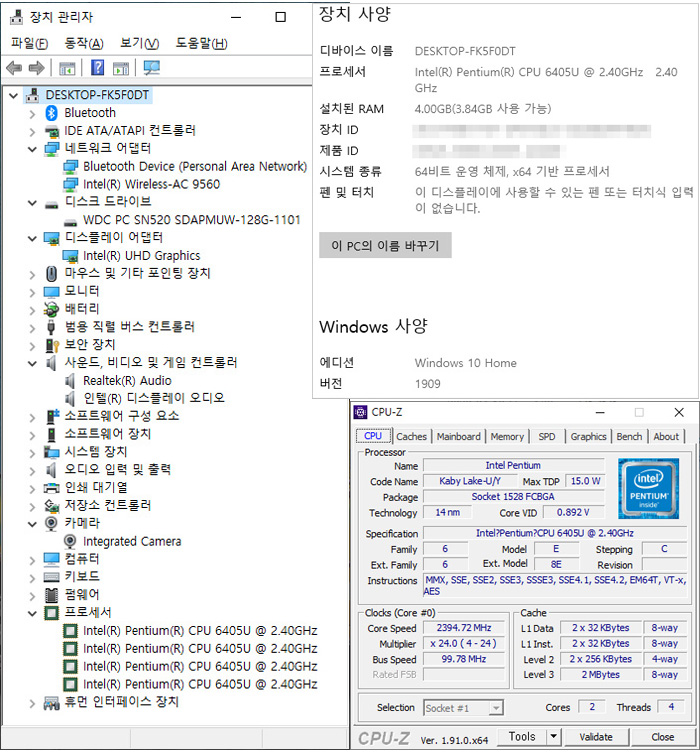This screenshot has width=700, height=754.
Task: Click the webcam icon beside Integrated Camera
Action: 70,542
